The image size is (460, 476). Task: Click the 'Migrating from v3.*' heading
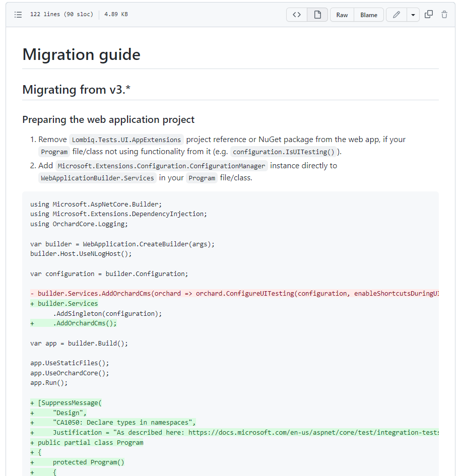tap(76, 90)
